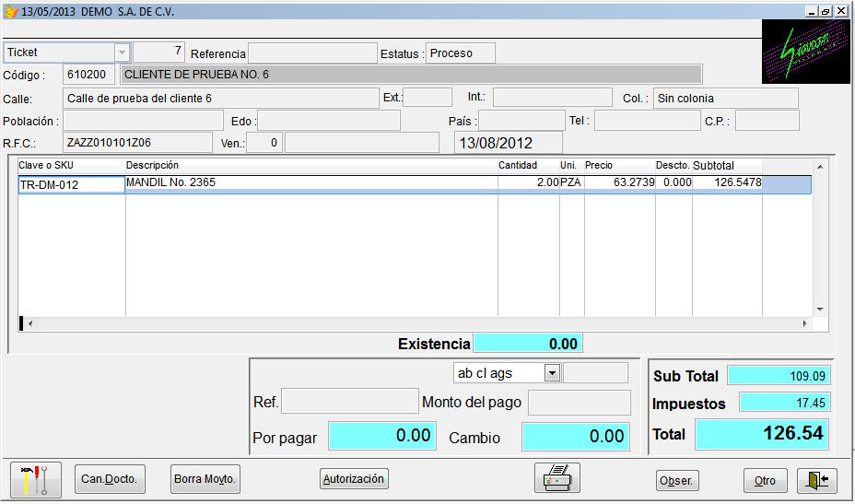The height and width of the screenshot is (504, 855).
Task: Click the Impuestos value 17.45
Action: click(x=785, y=403)
